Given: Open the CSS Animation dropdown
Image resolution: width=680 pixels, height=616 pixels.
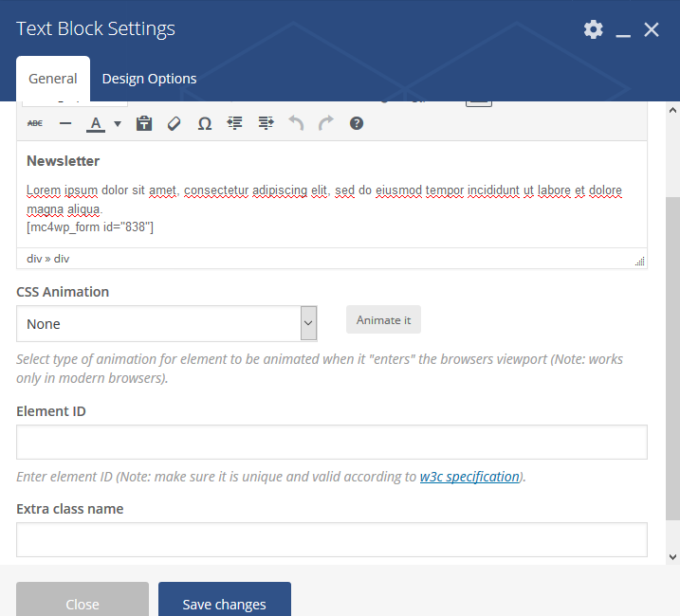Looking at the screenshot, I should pyautogui.click(x=167, y=323).
